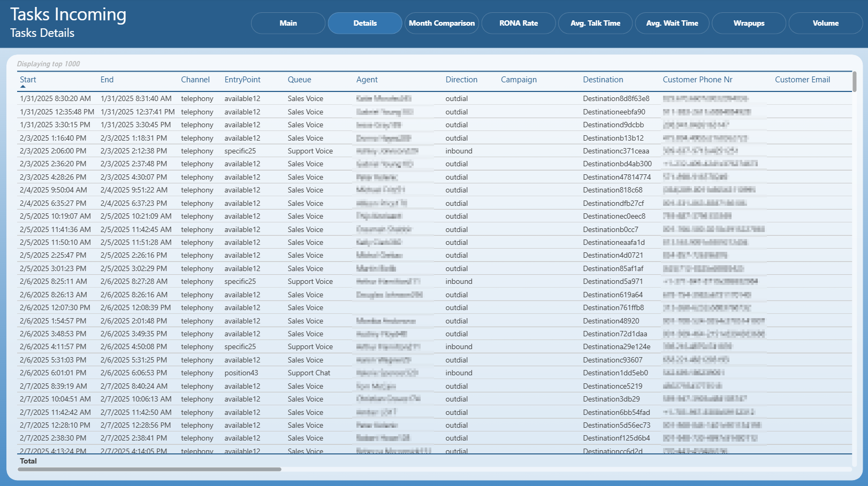Click cell Destinationeaafa1d

pyautogui.click(x=614, y=243)
